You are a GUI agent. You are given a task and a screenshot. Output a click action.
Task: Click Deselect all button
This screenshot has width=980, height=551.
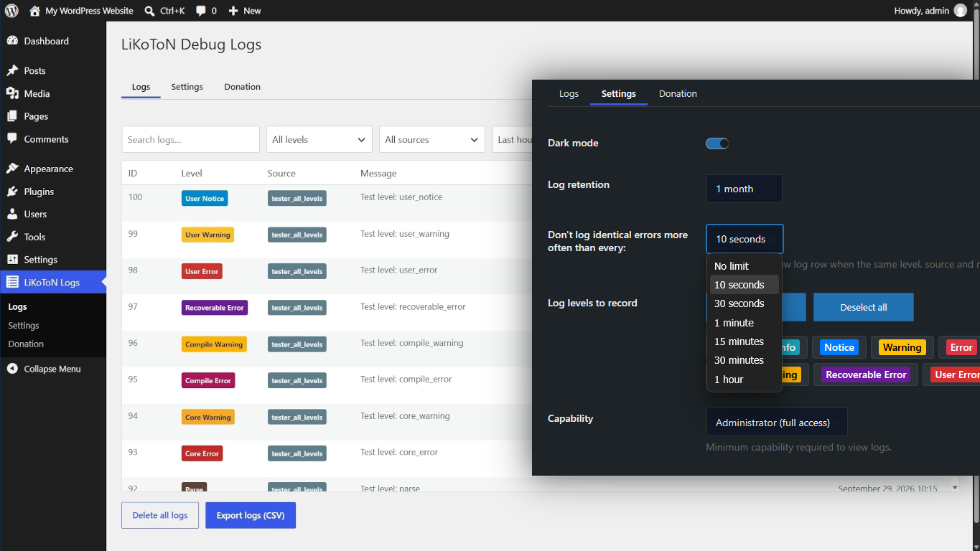point(864,307)
